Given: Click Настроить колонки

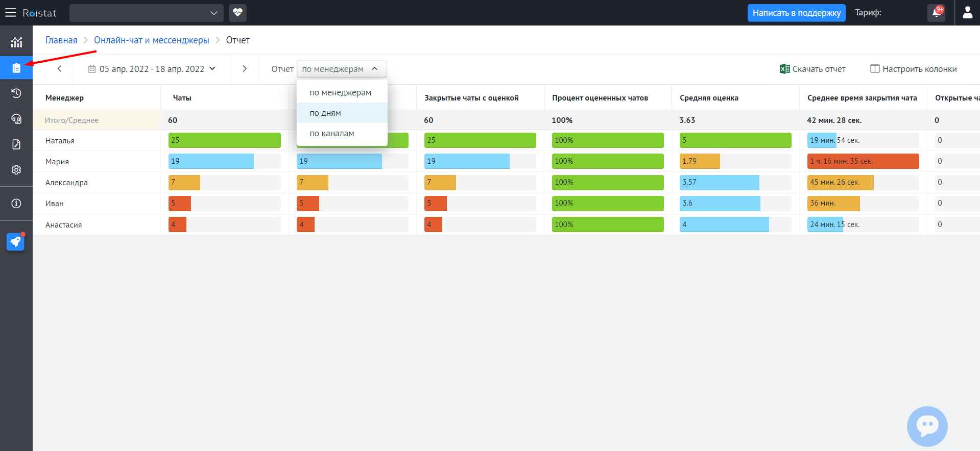Looking at the screenshot, I should [x=913, y=69].
